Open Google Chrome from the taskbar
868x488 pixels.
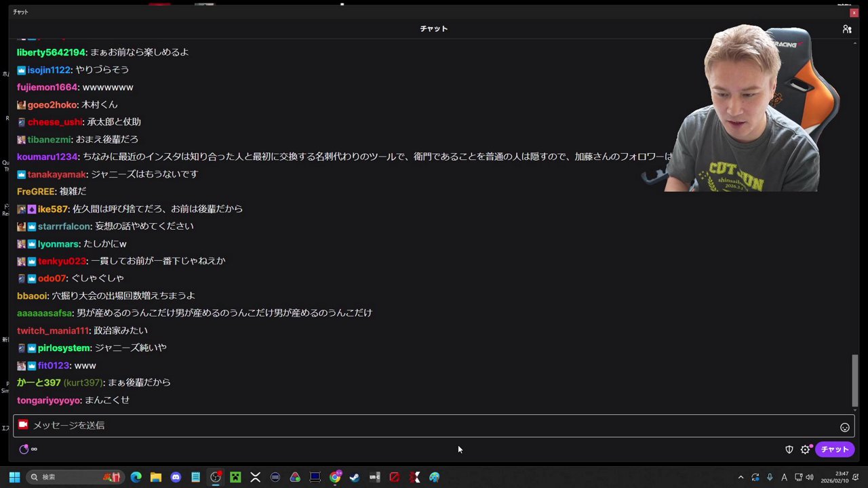(335, 476)
